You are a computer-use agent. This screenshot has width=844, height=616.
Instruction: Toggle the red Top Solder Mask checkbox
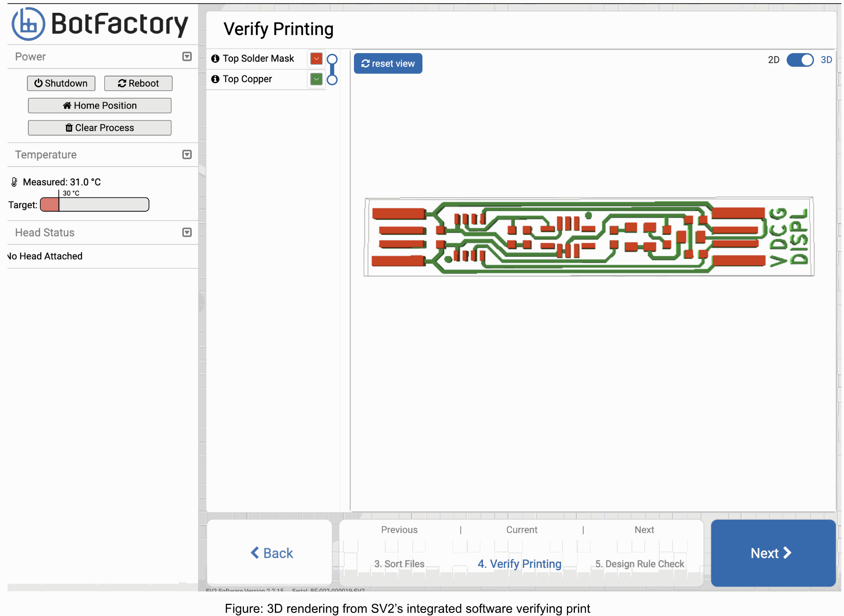pyautogui.click(x=316, y=59)
